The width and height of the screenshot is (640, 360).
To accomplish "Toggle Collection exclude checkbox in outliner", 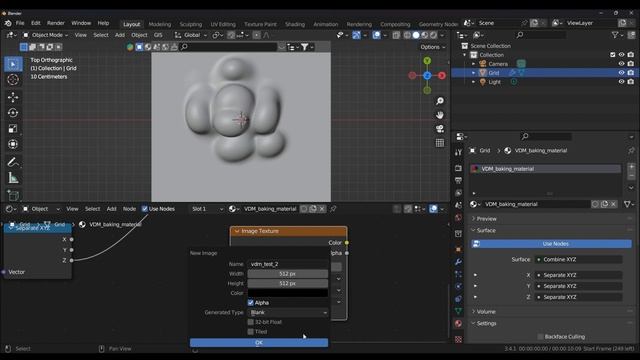I will [612, 55].
